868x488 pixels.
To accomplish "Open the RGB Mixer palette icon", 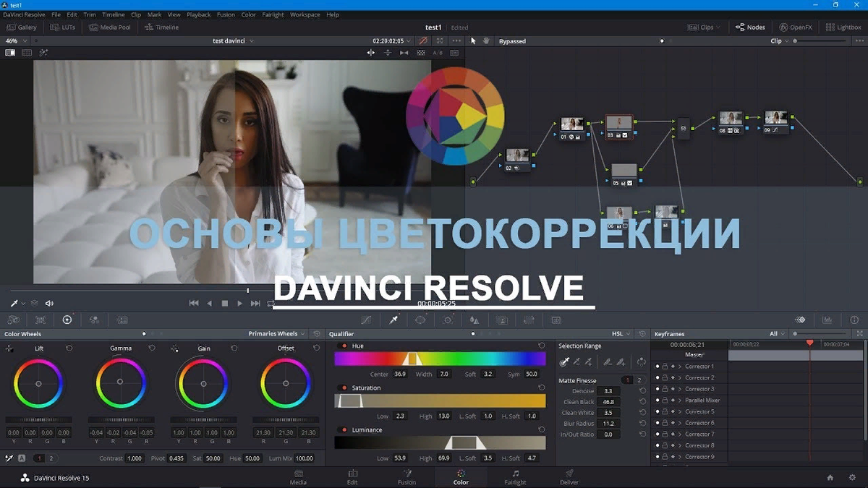I will pos(94,320).
